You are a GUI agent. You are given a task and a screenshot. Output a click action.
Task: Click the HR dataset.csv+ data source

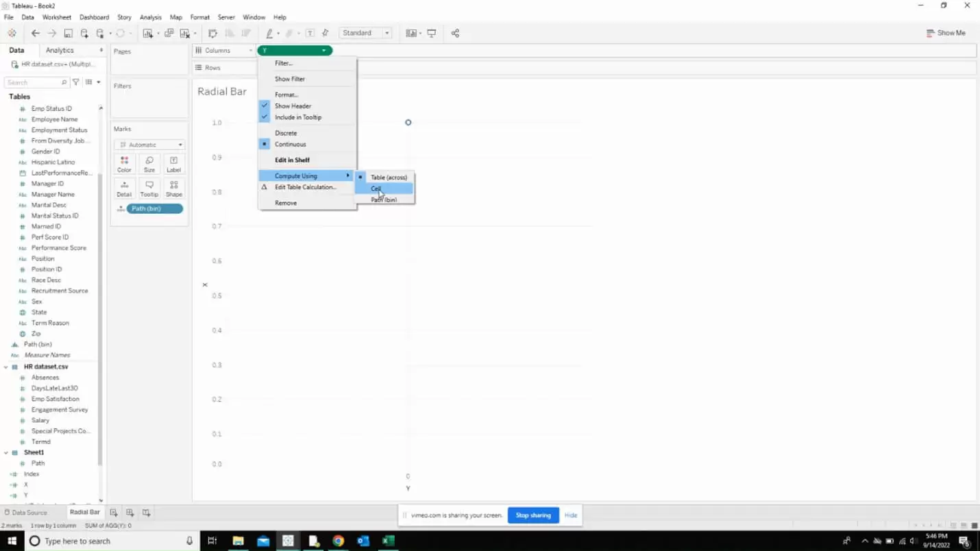tap(53, 64)
